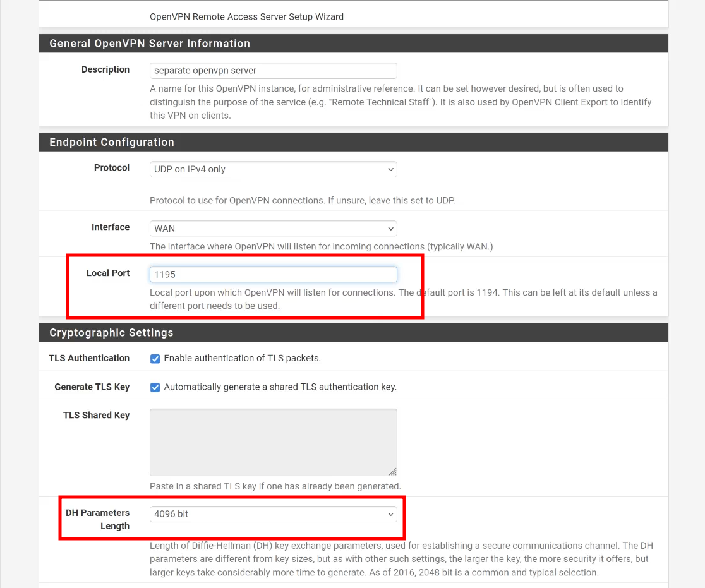Toggle the TLS Authentication checkbox

click(155, 359)
